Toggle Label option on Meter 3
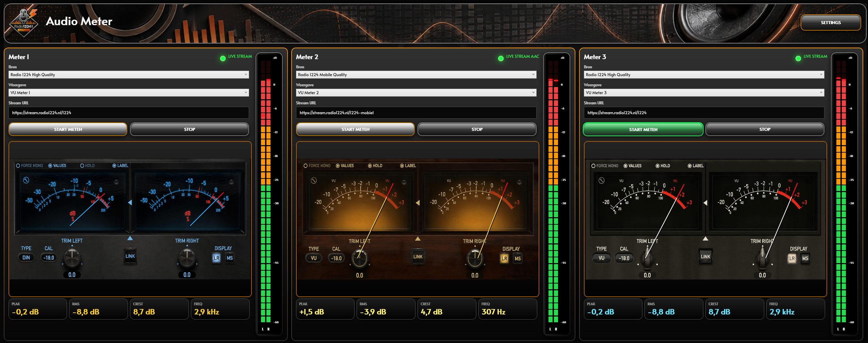This screenshot has height=343, width=868. click(696, 166)
